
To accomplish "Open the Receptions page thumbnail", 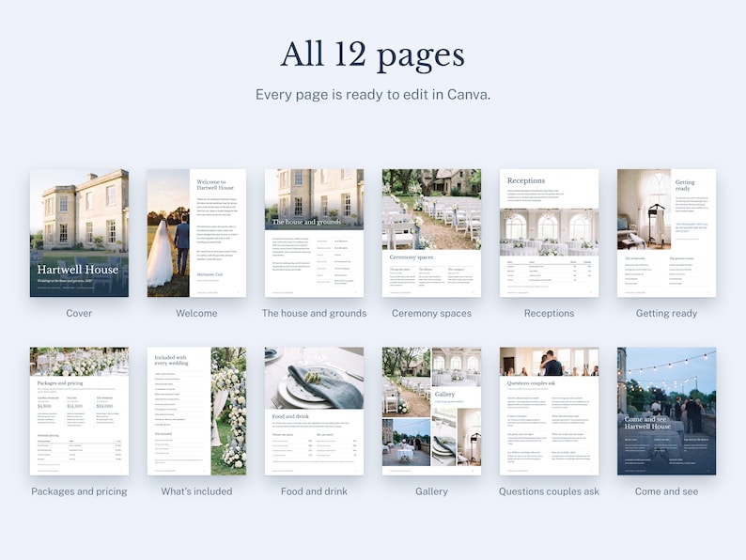I will [x=549, y=233].
